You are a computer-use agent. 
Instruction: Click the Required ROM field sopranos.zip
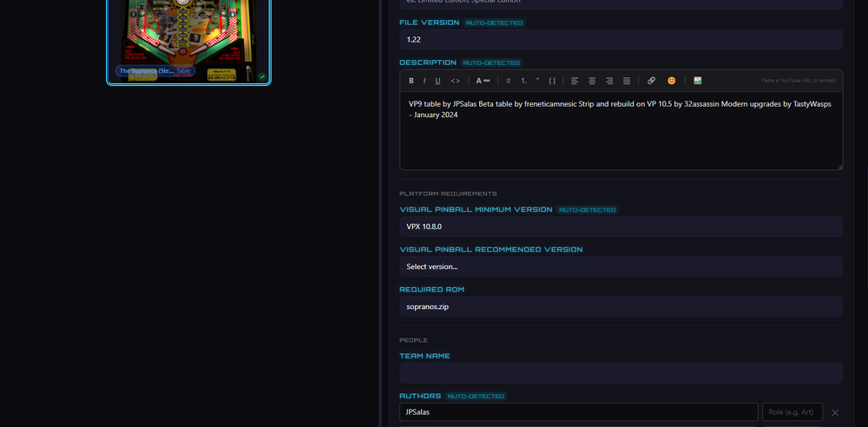pyautogui.click(x=621, y=306)
